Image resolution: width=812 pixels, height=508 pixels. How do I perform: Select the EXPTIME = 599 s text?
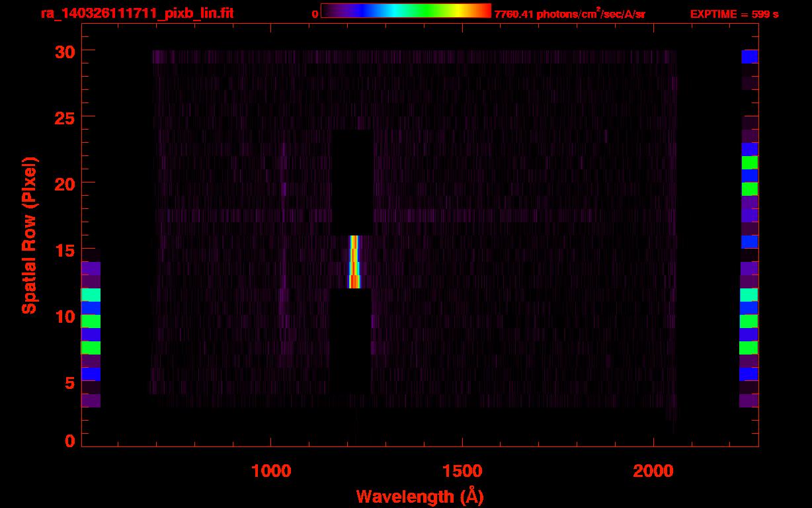[734, 14]
